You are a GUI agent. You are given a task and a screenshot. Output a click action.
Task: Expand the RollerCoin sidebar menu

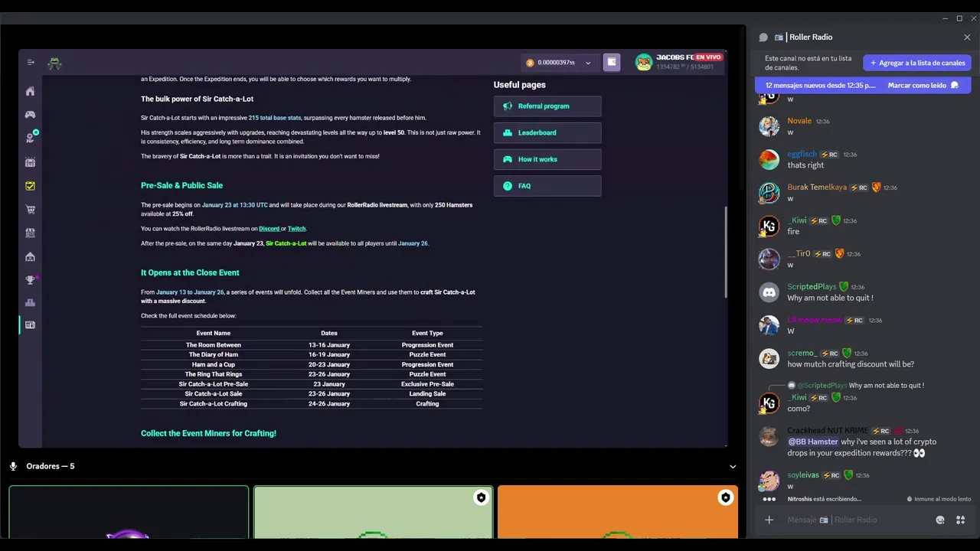click(x=31, y=63)
